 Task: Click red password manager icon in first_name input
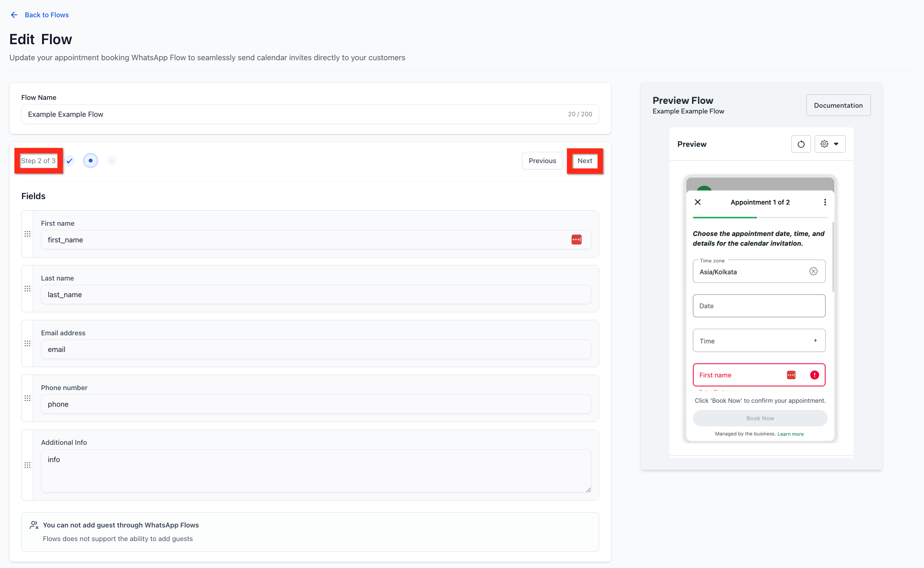(576, 240)
